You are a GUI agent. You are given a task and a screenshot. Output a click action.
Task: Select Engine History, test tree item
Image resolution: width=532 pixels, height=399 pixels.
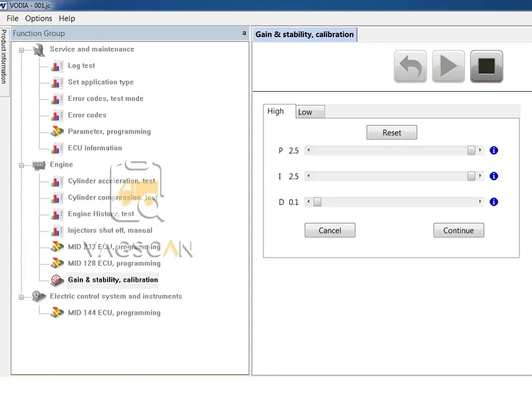(101, 214)
